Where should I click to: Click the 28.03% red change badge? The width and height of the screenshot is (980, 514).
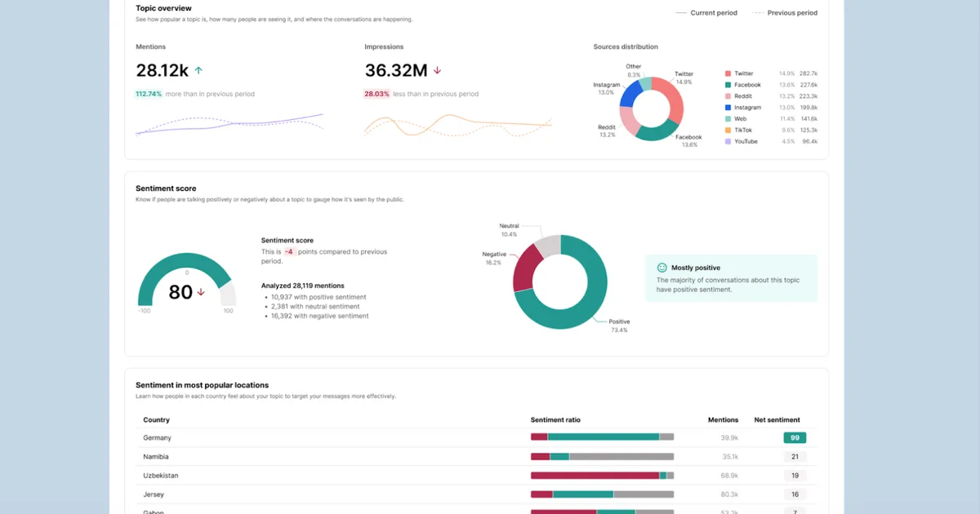[x=376, y=94]
